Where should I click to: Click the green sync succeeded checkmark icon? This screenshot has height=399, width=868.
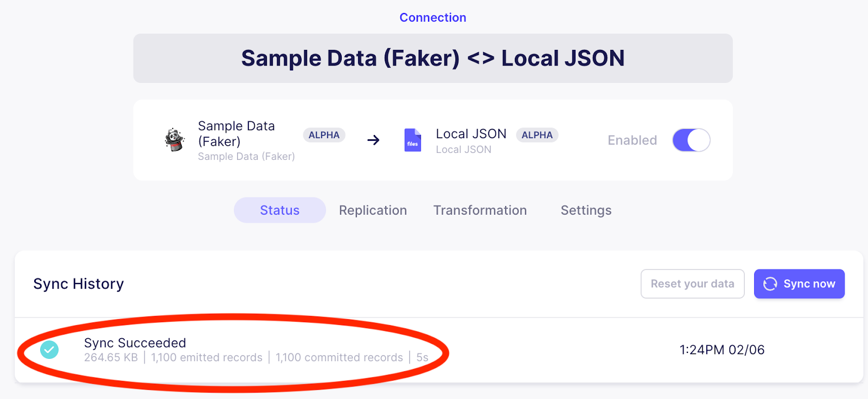click(49, 350)
